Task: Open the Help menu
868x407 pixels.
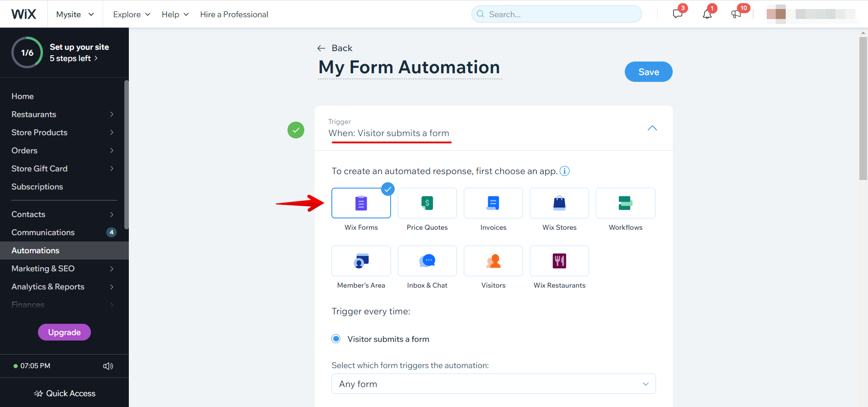Action: point(175,14)
